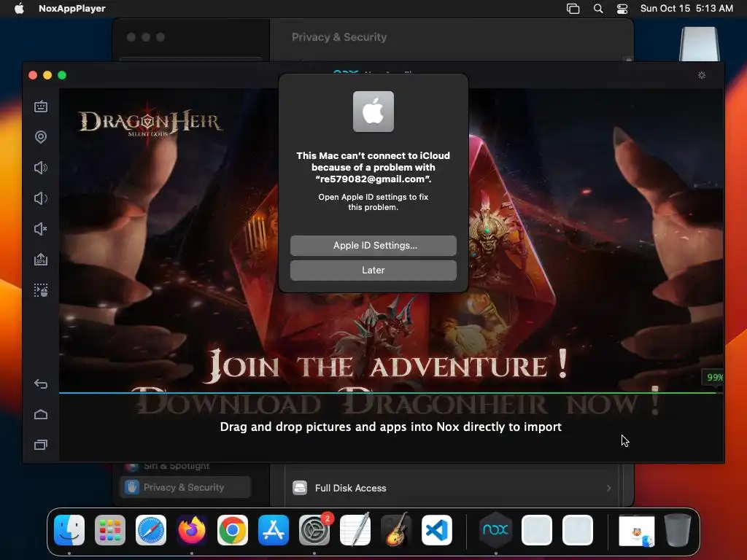Launch Visual Studio Code from the Dock
The image size is (747, 560).
[x=437, y=529]
